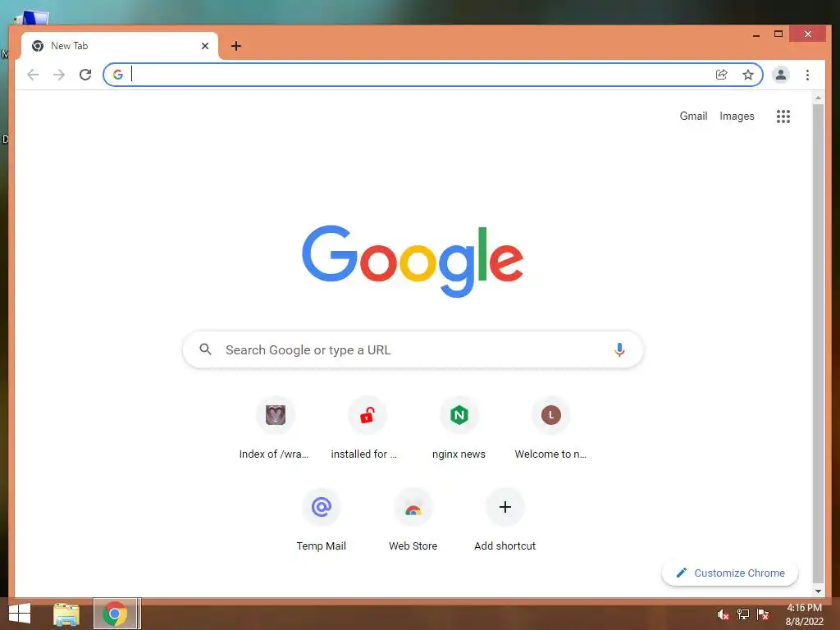The image size is (840, 630).
Task: Open the Google apps grid
Action: click(783, 116)
